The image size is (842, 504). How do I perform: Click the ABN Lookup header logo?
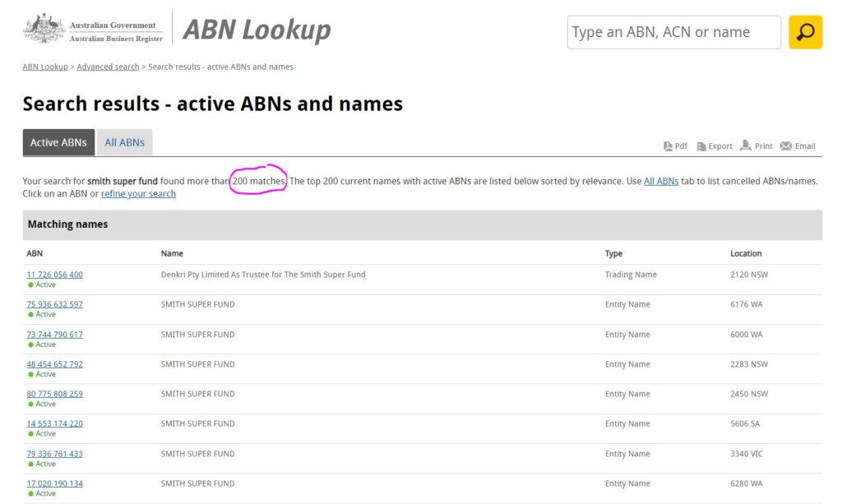[x=257, y=30]
